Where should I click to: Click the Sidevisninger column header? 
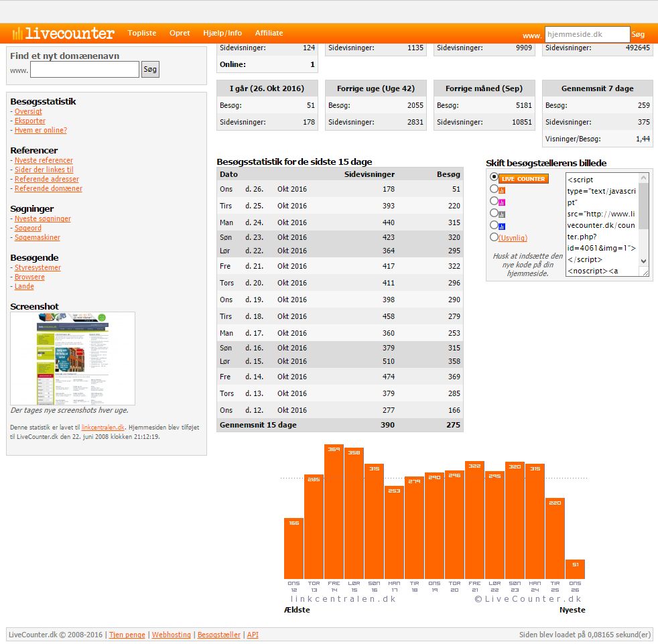click(x=369, y=174)
